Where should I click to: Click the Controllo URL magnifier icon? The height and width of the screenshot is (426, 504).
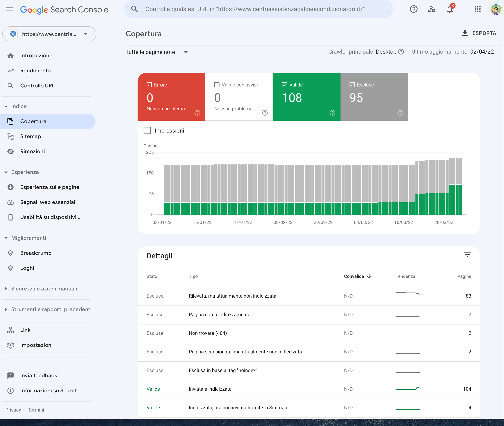10,86
